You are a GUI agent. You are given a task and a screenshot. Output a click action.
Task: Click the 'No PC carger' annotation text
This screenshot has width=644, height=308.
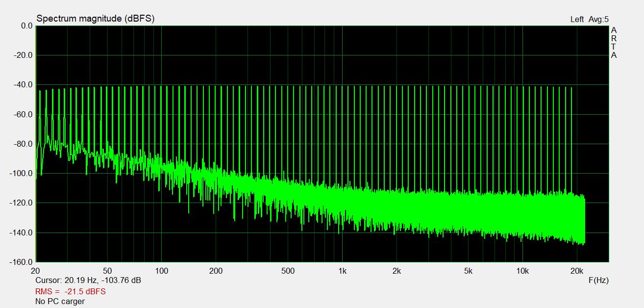pyautogui.click(x=60, y=302)
